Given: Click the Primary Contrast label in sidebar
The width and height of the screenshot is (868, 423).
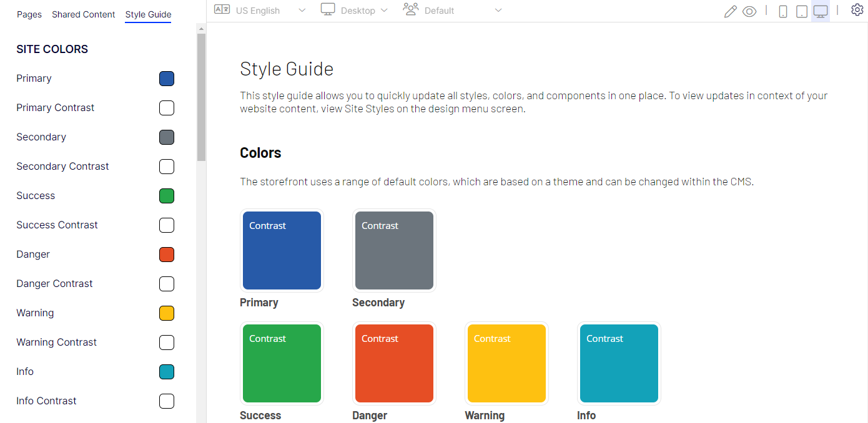Looking at the screenshot, I should pos(56,107).
